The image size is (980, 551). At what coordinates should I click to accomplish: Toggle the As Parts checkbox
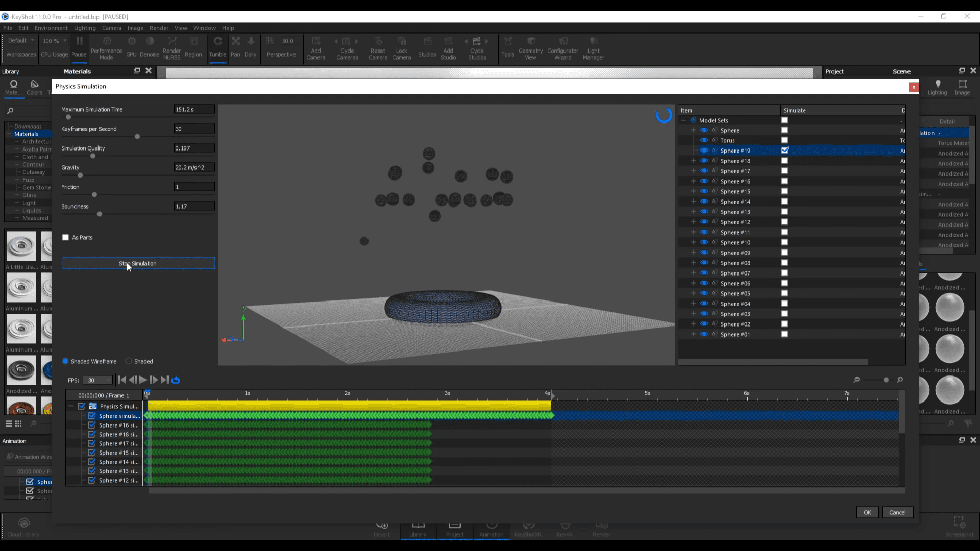[x=65, y=237]
